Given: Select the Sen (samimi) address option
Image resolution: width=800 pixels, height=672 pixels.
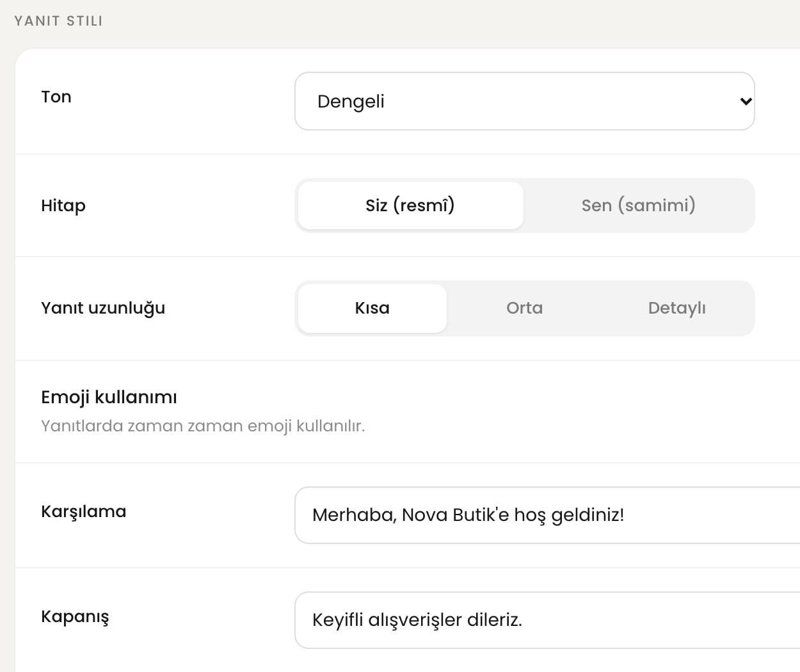Looking at the screenshot, I should tap(638, 205).
